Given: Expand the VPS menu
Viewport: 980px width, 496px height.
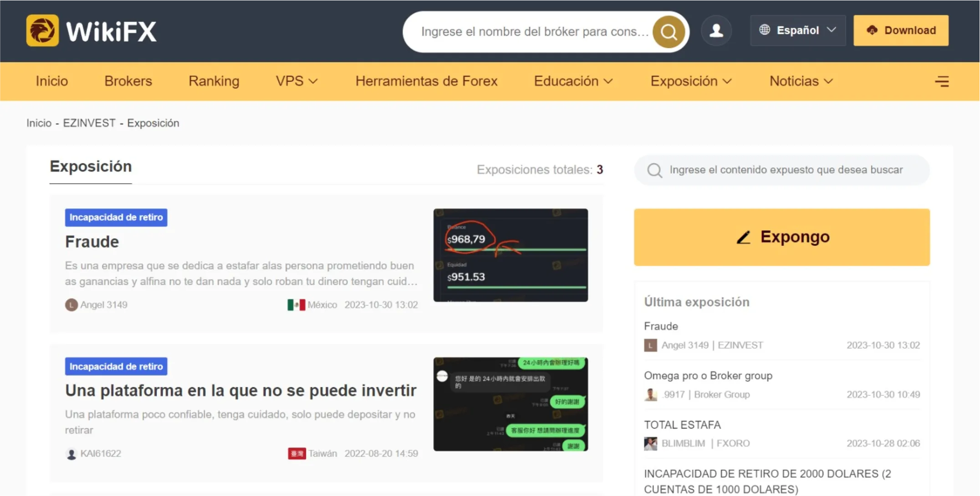Looking at the screenshot, I should click(296, 81).
